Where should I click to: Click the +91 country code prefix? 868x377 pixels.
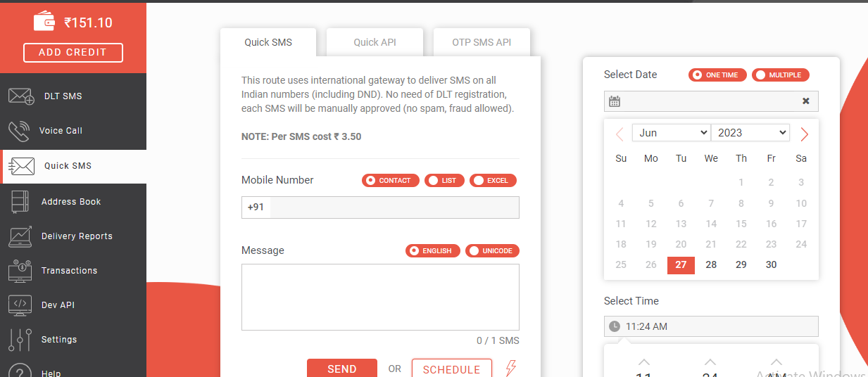point(256,207)
